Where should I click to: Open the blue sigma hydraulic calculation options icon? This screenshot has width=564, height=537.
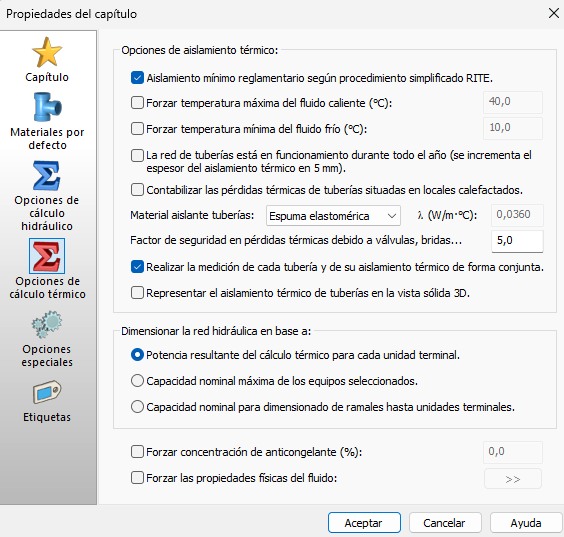[x=47, y=176]
